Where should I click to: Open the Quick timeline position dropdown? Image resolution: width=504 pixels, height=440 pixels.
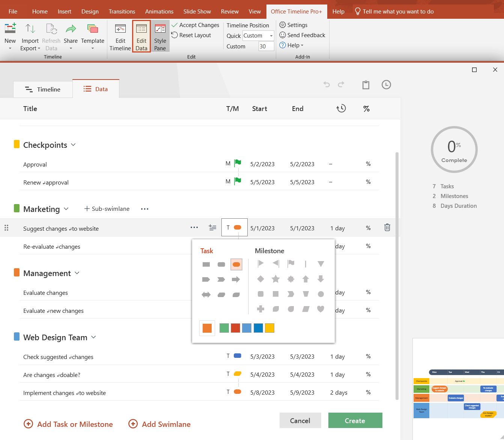(x=271, y=36)
